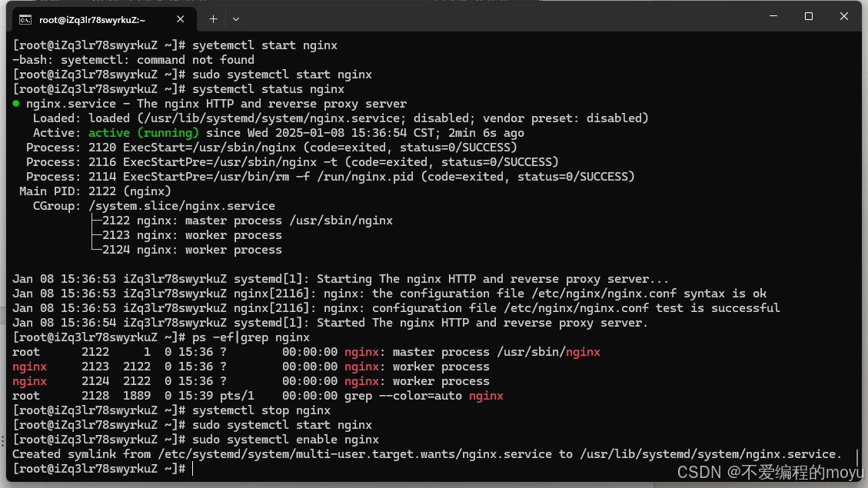This screenshot has width=868, height=488.
Task: Close the root@iZq3lr78swyrkuZ tab
Action: pos(181,19)
